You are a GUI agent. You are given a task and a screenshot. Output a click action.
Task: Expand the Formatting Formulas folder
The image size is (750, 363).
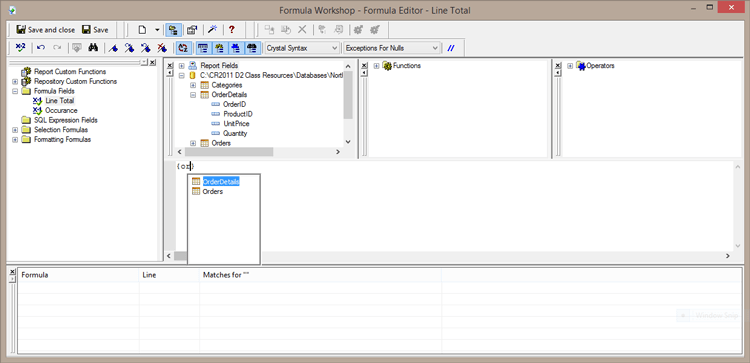[15, 140]
